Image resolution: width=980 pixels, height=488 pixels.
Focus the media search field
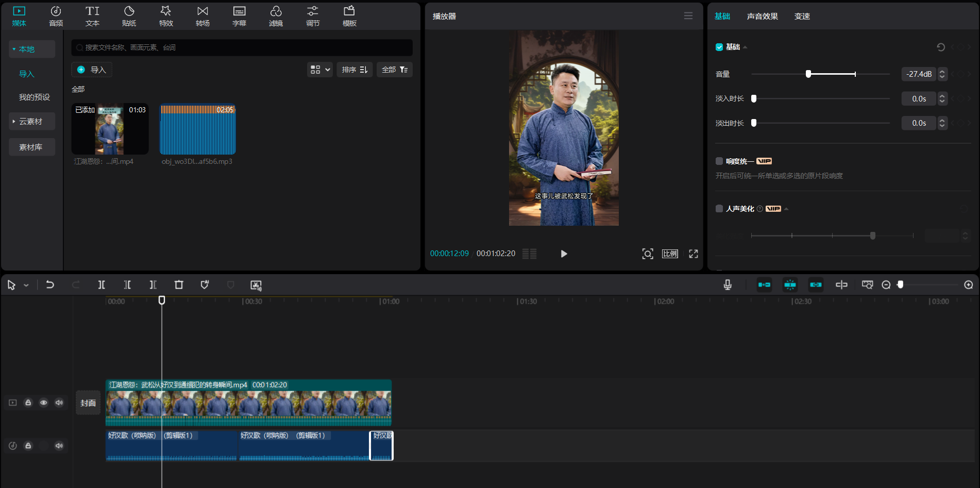[x=242, y=47]
